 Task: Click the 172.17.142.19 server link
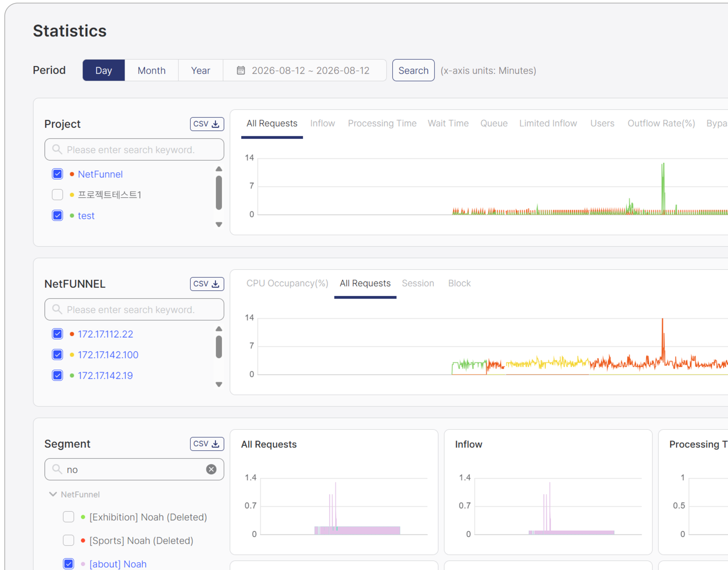(x=105, y=376)
